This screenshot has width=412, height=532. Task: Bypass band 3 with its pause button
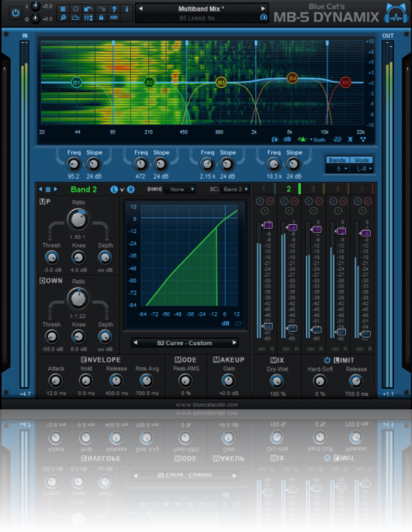309,201
